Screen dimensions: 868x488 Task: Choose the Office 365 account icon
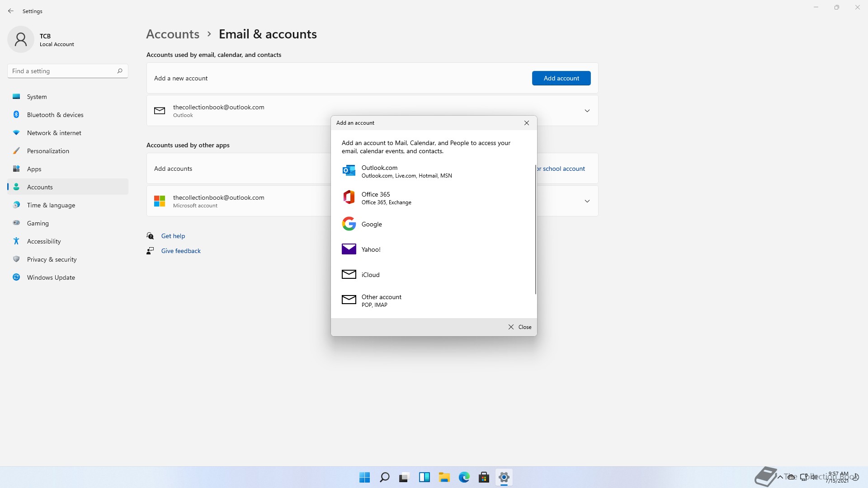349,197
